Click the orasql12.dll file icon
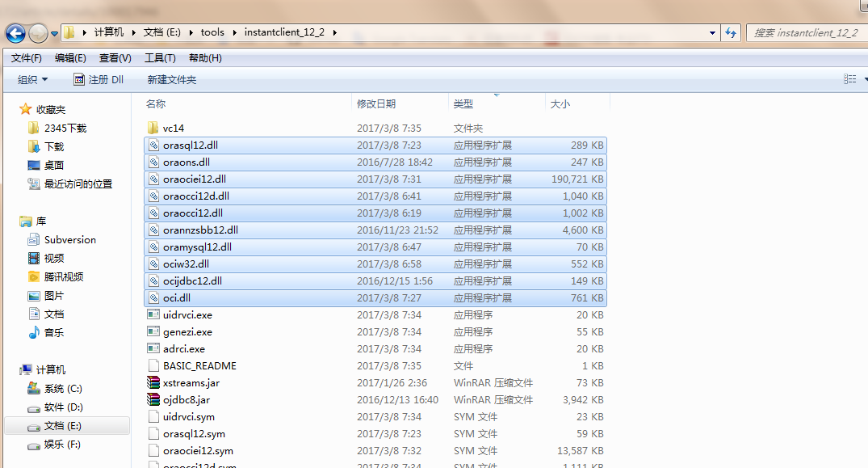 [154, 145]
